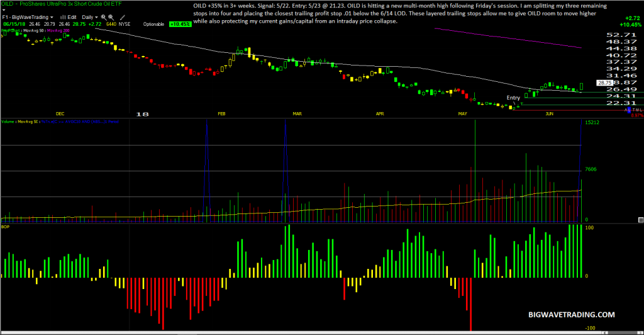The image size is (644, 335).
Task: Click the BOP 100 axis label
Action: [589, 227]
